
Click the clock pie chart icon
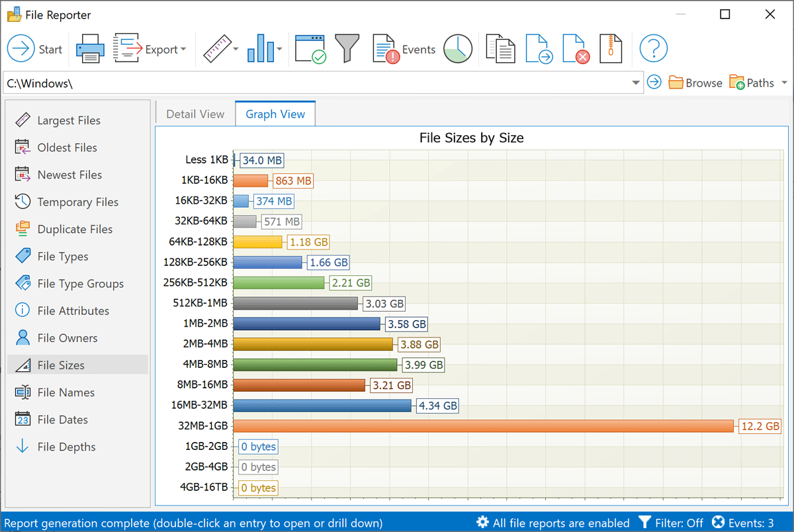tap(458, 49)
